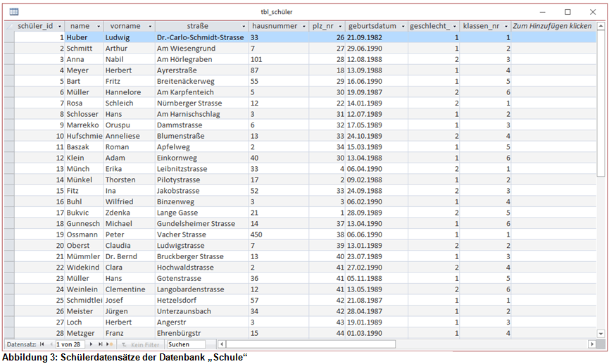The height and width of the screenshot is (364, 609).
Task: Click the current record number box
Action: [71, 344]
